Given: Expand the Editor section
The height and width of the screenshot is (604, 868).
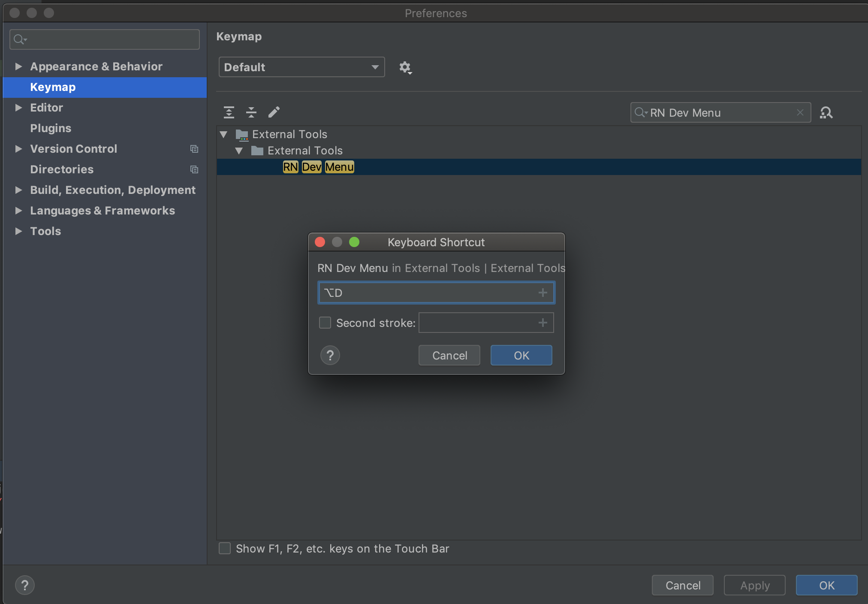Looking at the screenshot, I should (18, 108).
